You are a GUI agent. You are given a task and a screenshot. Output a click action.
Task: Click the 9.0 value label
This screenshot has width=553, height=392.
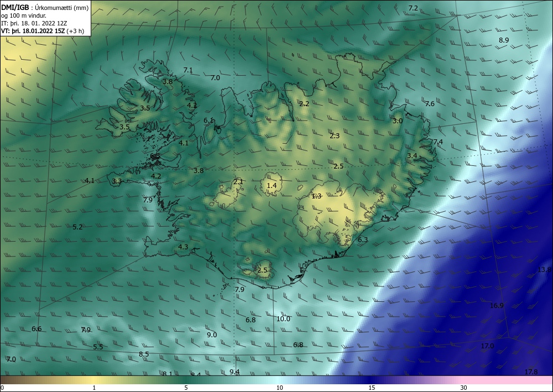click(x=212, y=335)
